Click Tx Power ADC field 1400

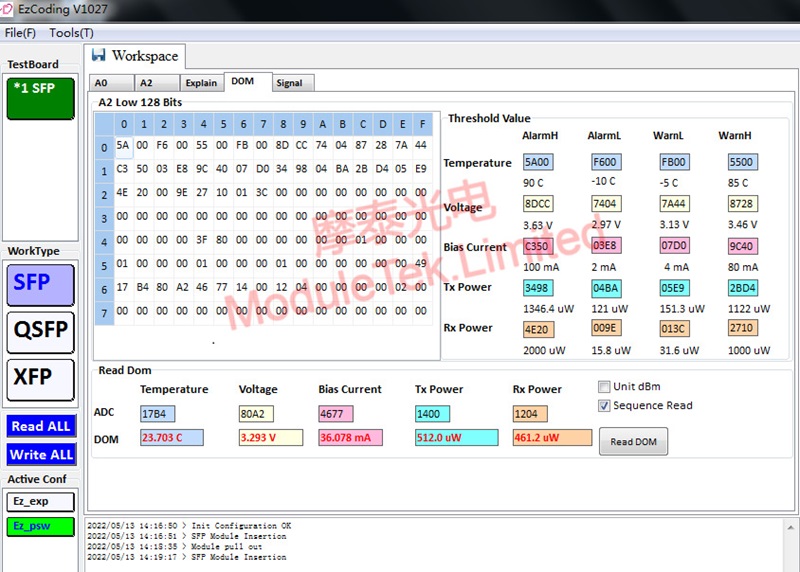[x=432, y=414]
